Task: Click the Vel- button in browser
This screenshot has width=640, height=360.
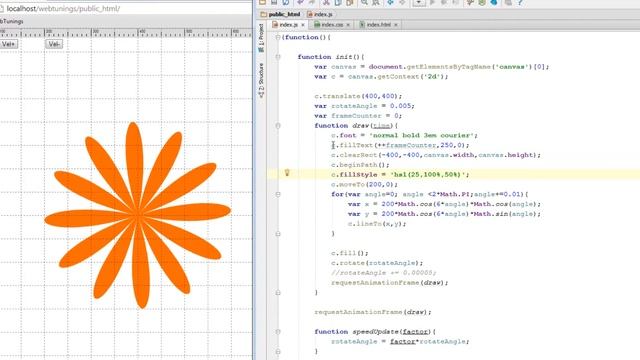Action: [54, 44]
